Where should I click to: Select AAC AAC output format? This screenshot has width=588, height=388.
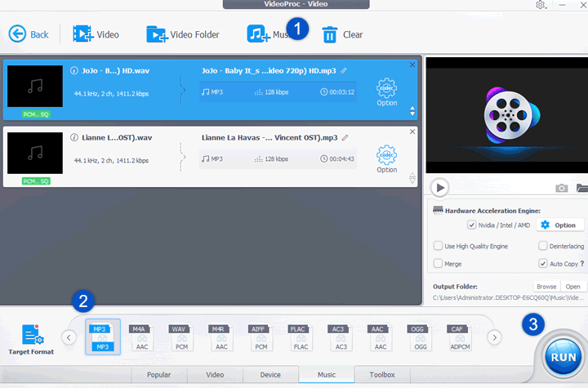(381, 337)
